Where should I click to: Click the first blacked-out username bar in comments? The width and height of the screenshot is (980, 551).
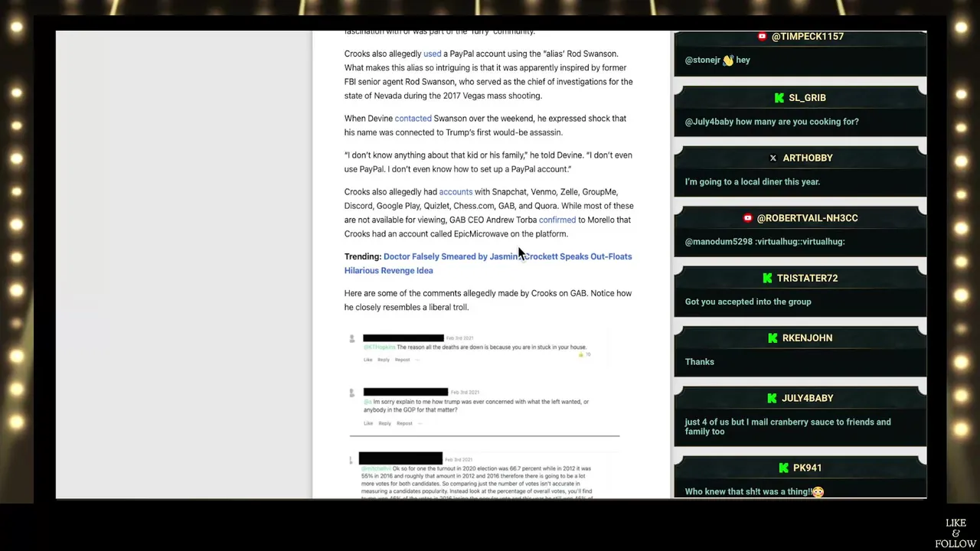(403, 338)
